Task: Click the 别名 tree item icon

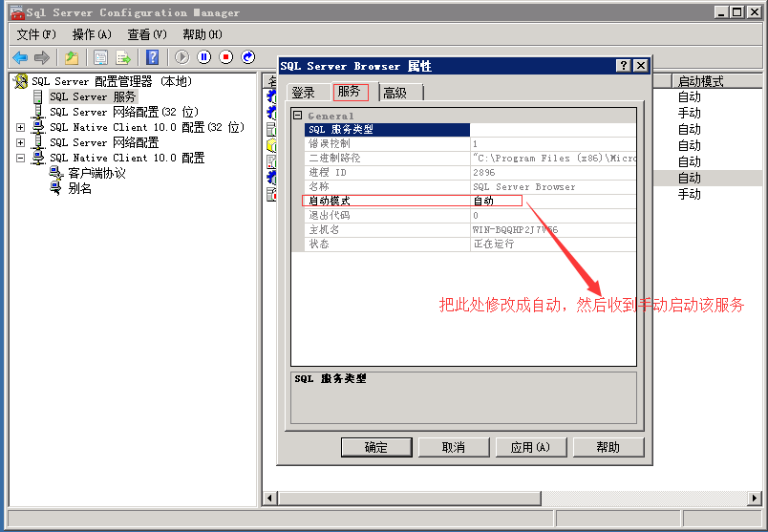Action: (x=56, y=187)
